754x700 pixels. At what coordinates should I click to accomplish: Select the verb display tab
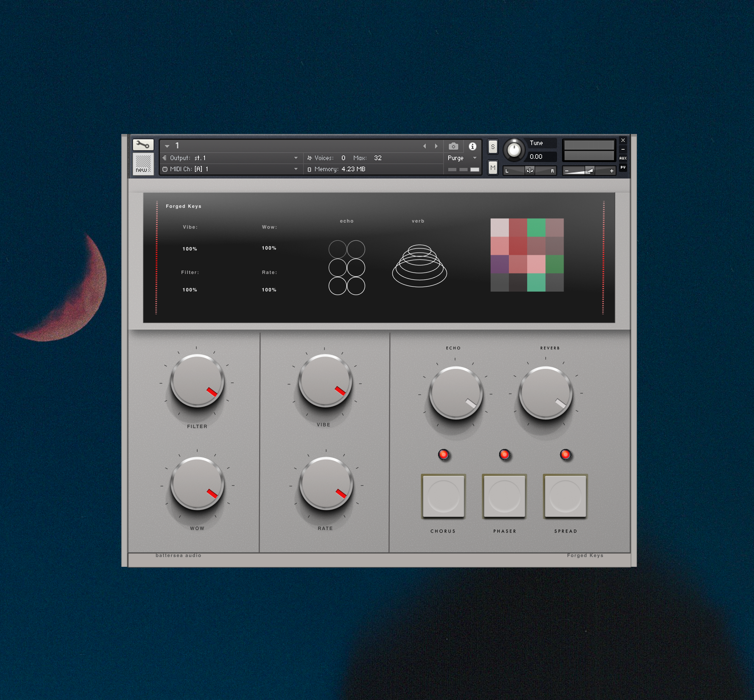pyautogui.click(x=417, y=221)
